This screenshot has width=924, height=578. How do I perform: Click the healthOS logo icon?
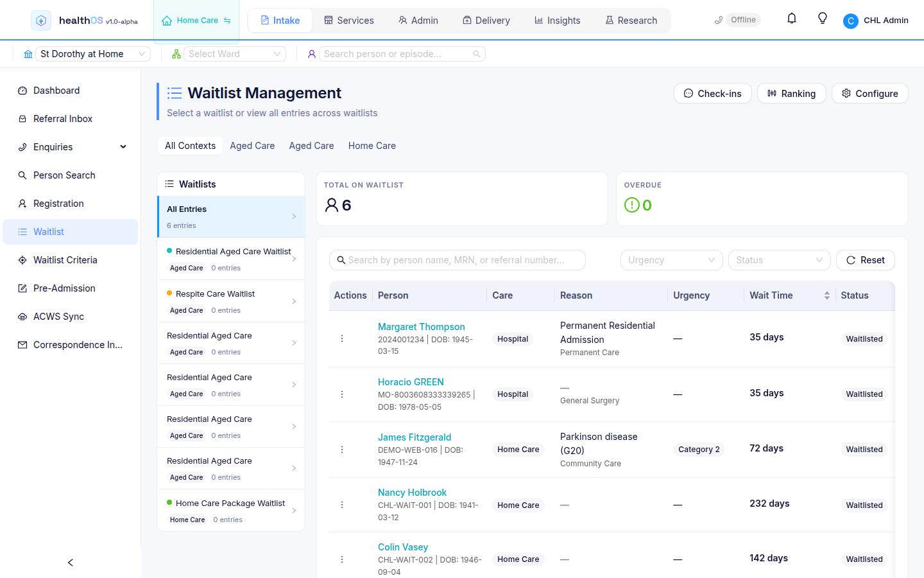pyautogui.click(x=41, y=21)
